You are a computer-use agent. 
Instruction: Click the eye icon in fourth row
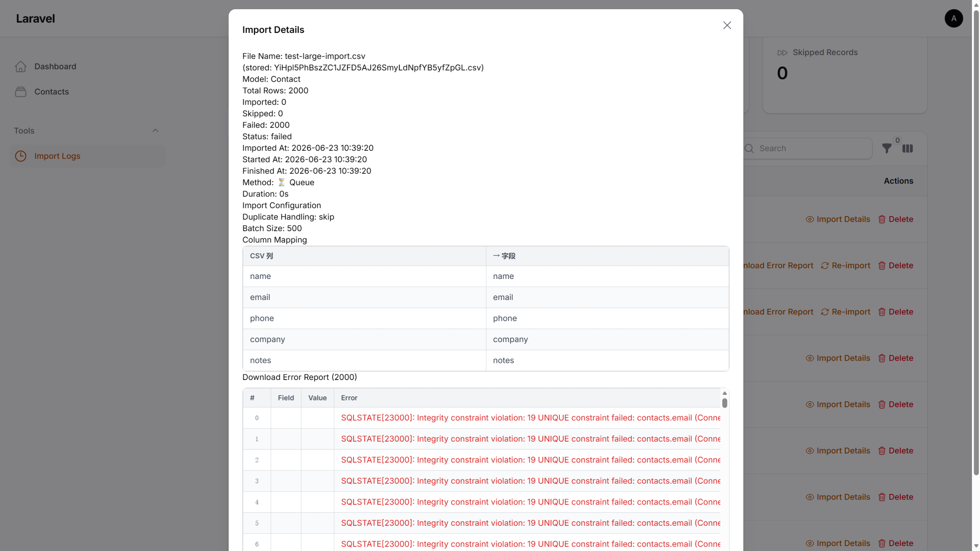tap(810, 358)
